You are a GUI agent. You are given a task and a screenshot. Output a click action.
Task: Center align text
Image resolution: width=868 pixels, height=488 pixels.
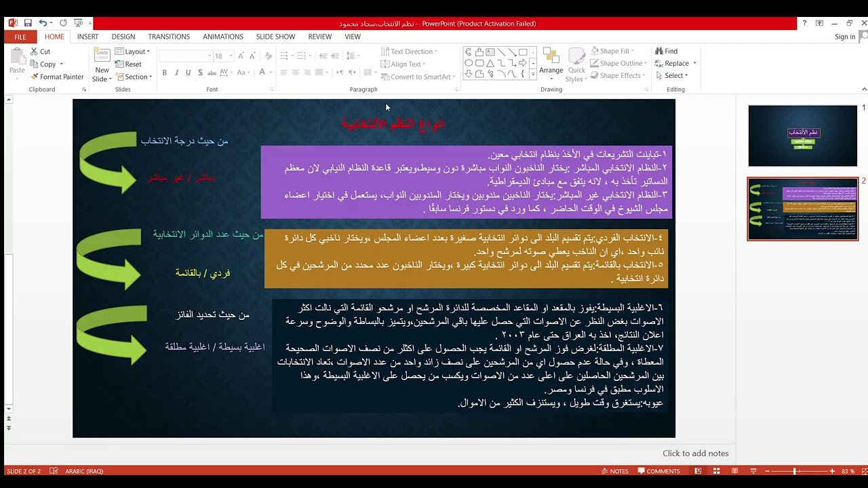click(296, 73)
